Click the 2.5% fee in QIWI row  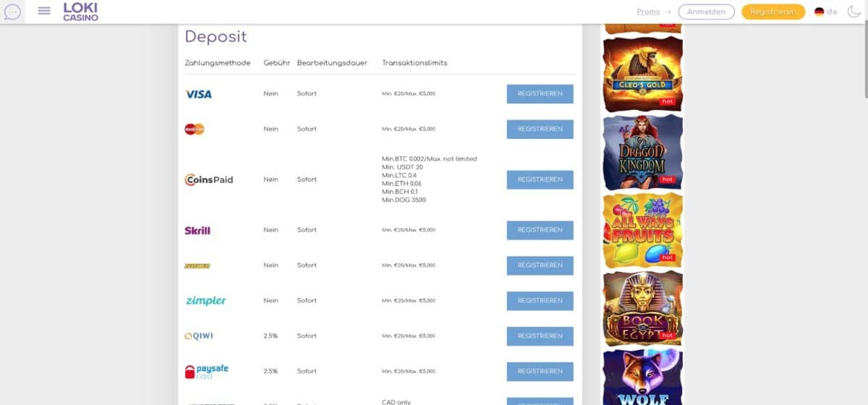point(271,336)
